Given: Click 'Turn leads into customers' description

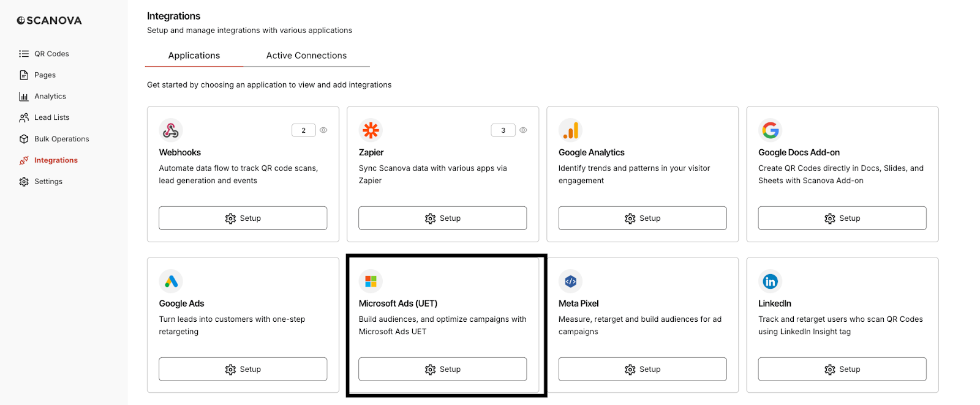Looking at the screenshot, I should click(x=232, y=325).
